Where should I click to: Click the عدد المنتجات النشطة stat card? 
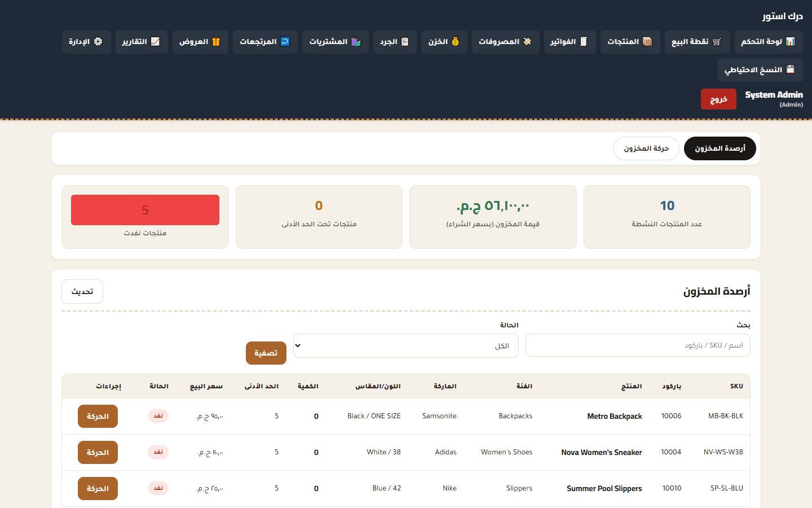[667, 217]
